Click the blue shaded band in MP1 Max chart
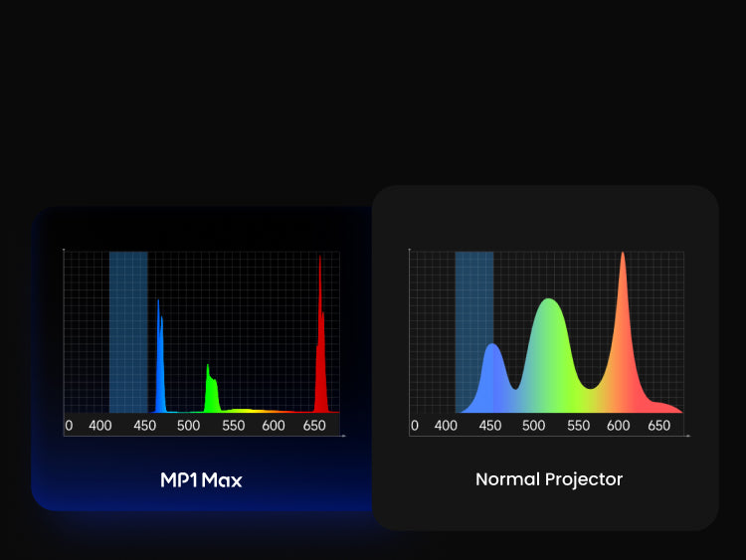 128,332
